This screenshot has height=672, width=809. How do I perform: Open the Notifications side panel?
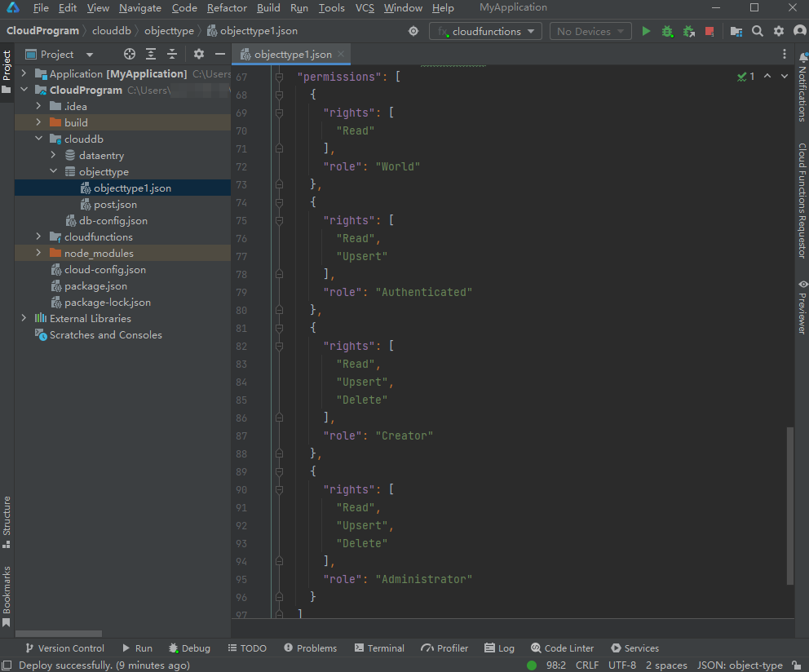point(802,86)
